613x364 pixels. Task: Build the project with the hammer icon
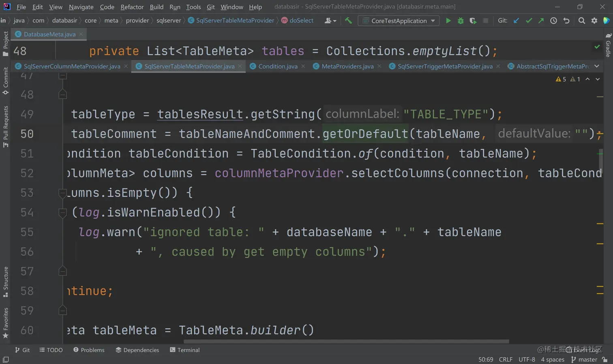click(348, 21)
